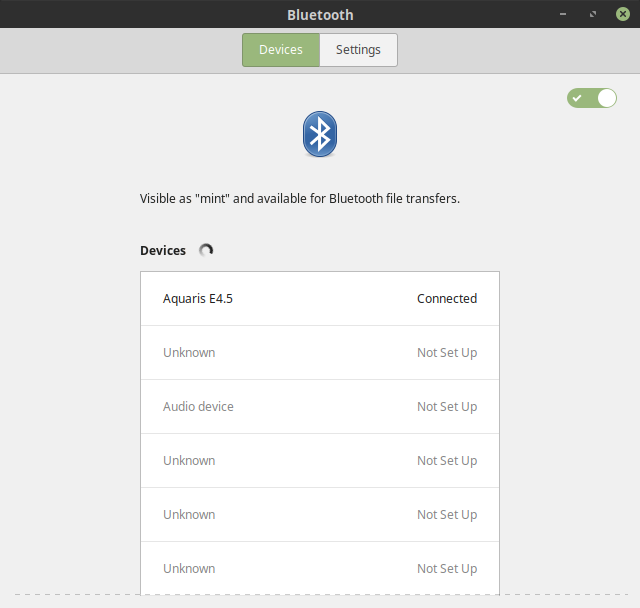Click the scanning spinner beside Devices heading
This screenshot has width=640, height=608.
pos(206,250)
